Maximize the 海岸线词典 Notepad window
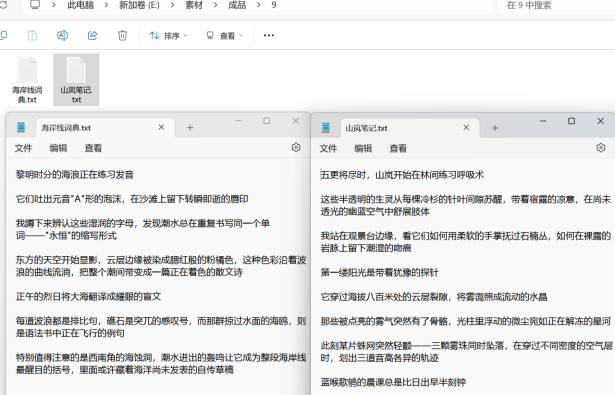The width and height of the screenshot is (615, 395). pos(267,121)
